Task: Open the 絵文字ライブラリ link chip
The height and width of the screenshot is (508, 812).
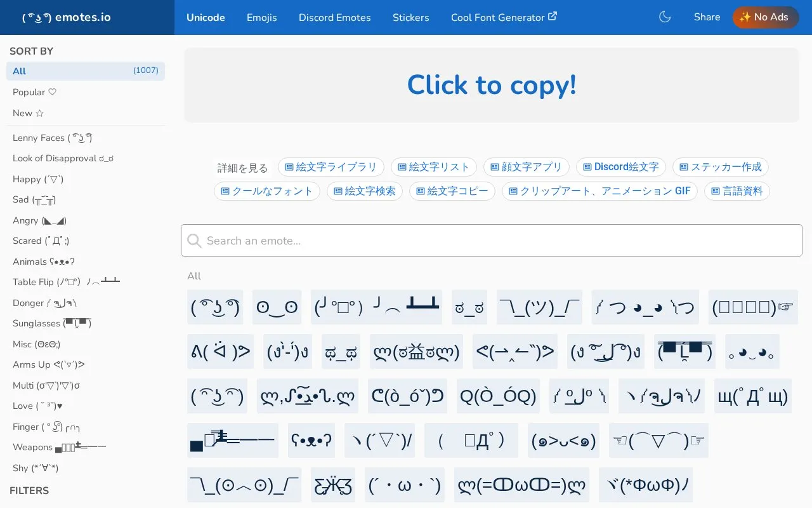Action: [331, 167]
